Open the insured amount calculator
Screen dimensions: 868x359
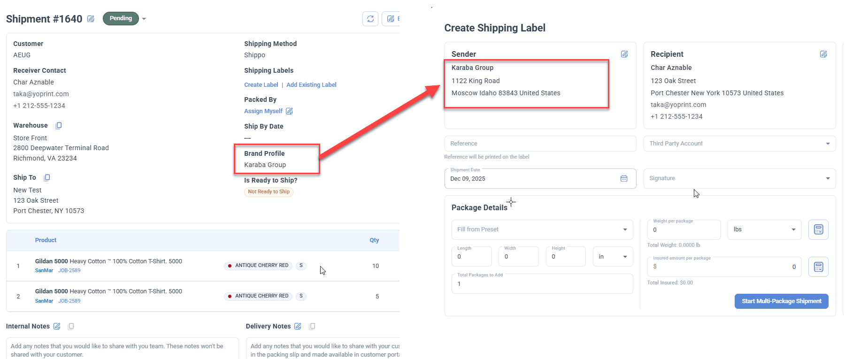click(818, 267)
